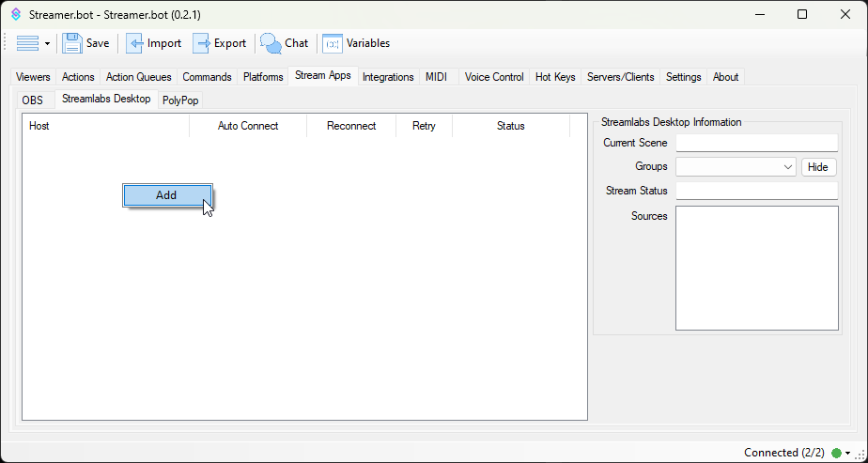Click the Import arrow icon
This screenshot has width=868, height=463.
click(134, 43)
